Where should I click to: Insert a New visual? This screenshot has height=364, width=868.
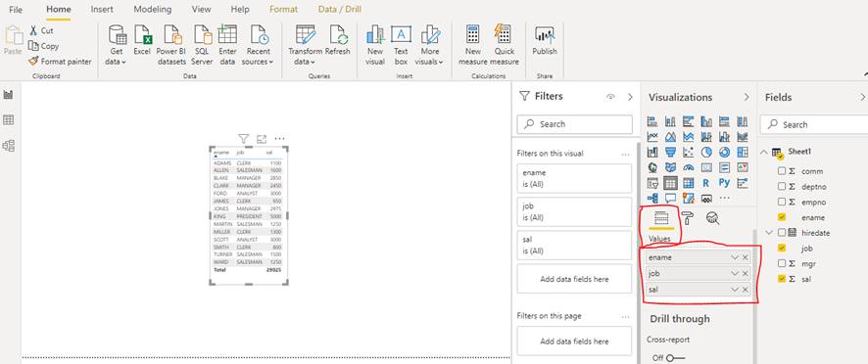[x=375, y=45]
